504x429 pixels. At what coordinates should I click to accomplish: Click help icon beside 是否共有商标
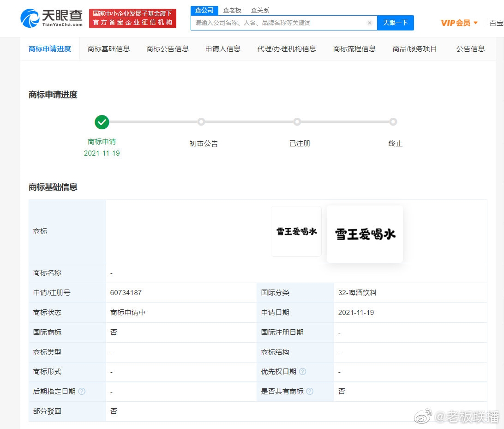pos(310,392)
